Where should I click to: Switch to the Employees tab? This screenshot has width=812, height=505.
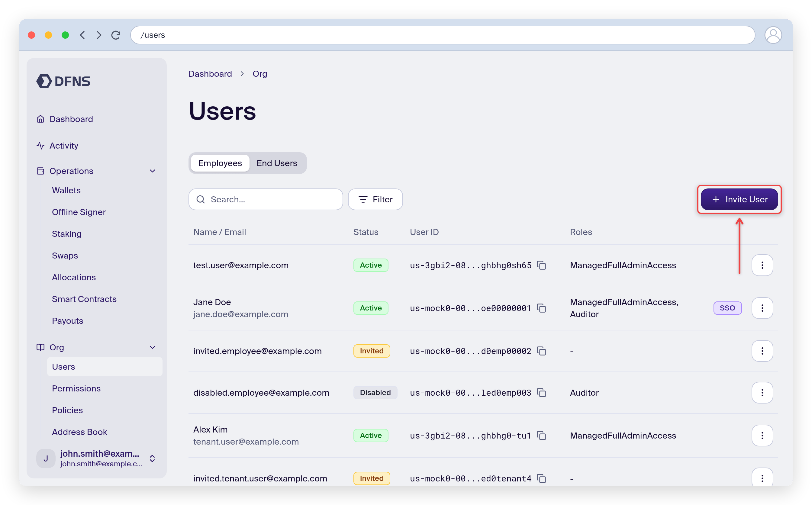(x=220, y=163)
